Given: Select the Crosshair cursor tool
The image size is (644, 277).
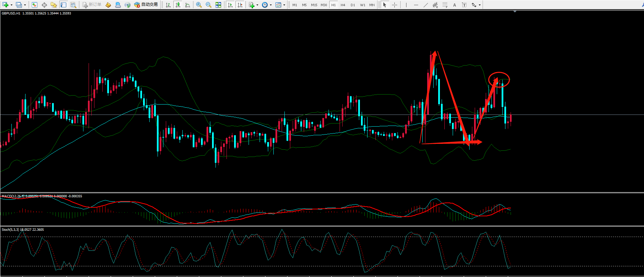Looking at the screenshot, I should pos(394,5).
